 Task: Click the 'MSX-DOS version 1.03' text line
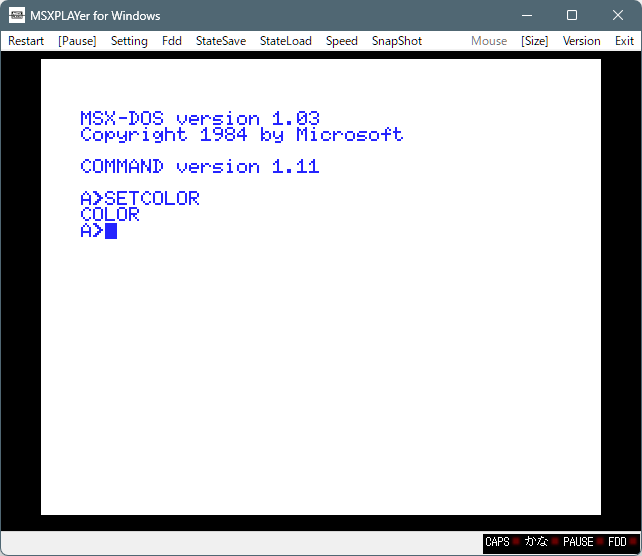tap(200, 119)
